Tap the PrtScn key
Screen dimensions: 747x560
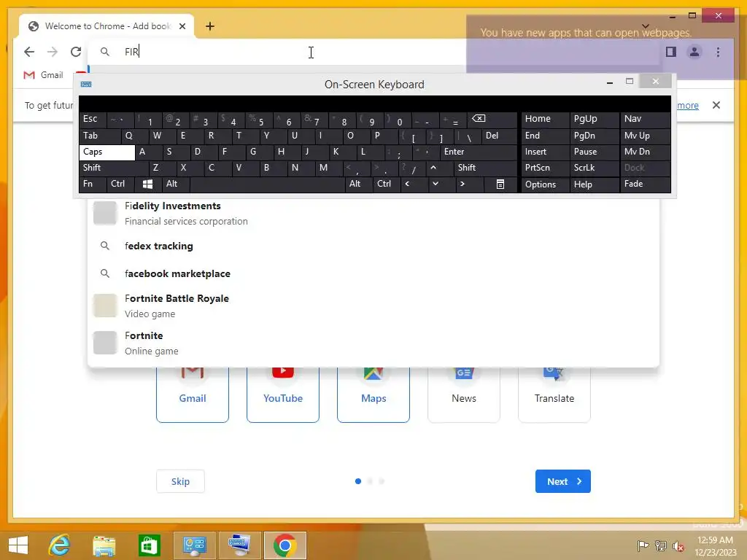pyautogui.click(x=545, y=168)
